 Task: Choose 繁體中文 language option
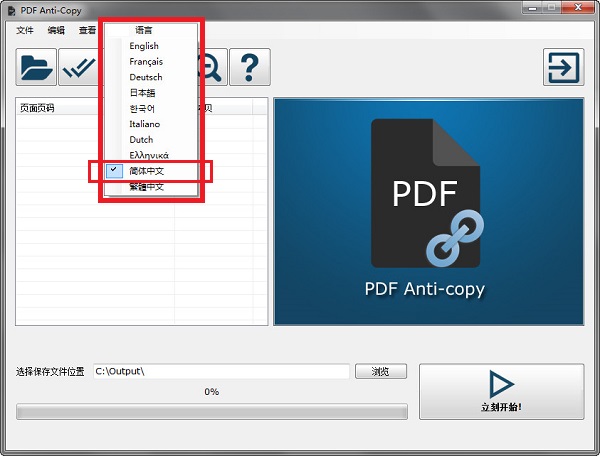pyautogui.click(x=151, y=187)
